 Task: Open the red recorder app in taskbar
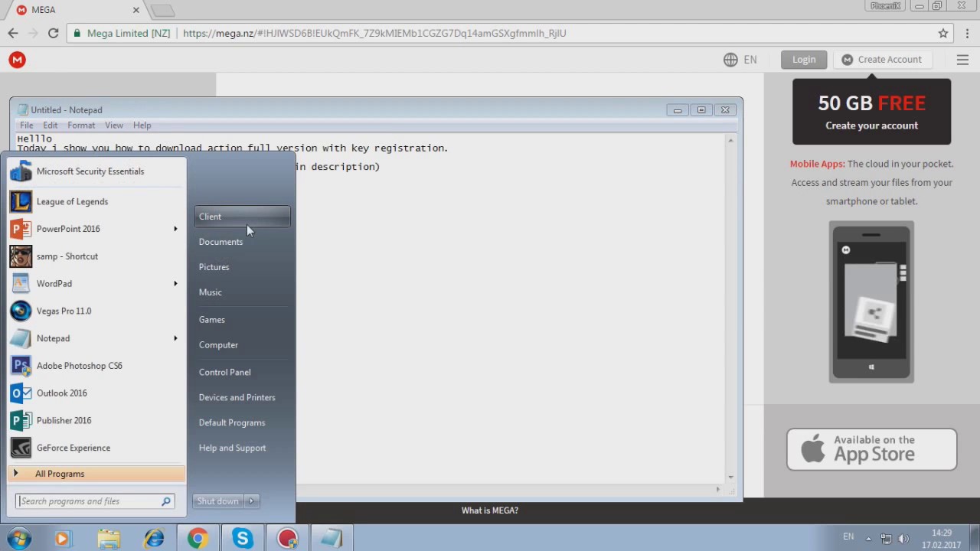click(288, 539)
